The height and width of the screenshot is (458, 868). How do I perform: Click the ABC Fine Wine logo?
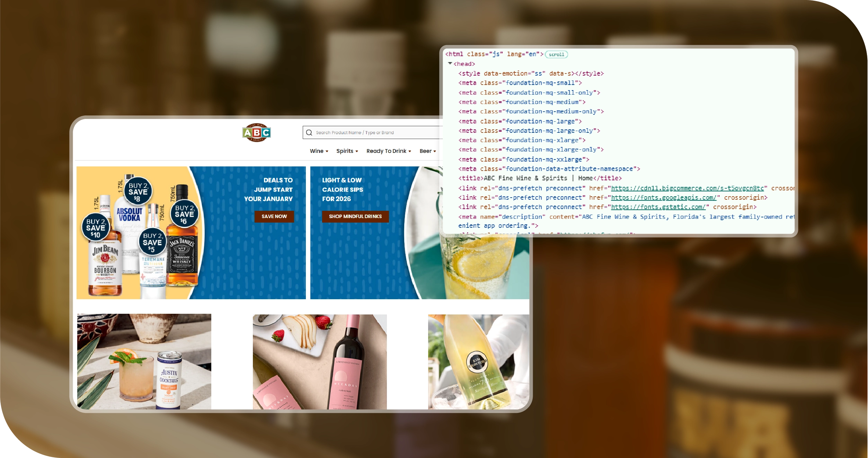(256, 132)
